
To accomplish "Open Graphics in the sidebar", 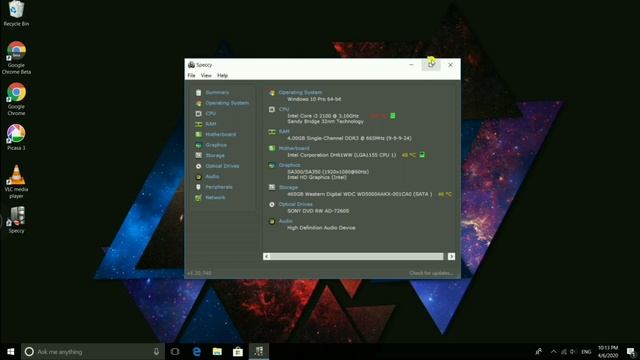I will point(216,145).
